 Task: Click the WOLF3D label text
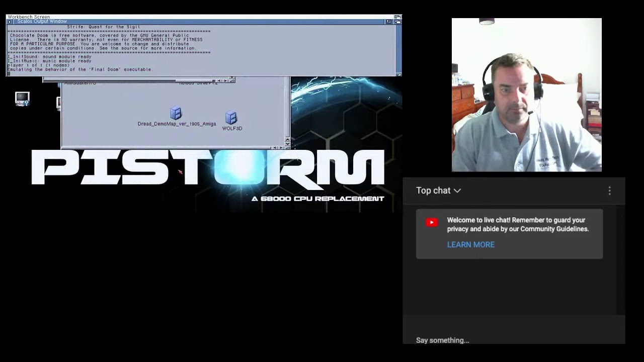pos(232,128)
